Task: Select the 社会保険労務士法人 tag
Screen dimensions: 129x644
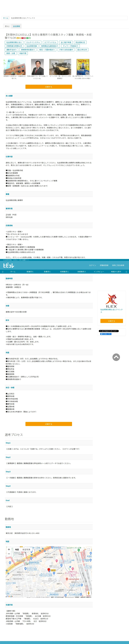Action: click(x=14, y=43)
